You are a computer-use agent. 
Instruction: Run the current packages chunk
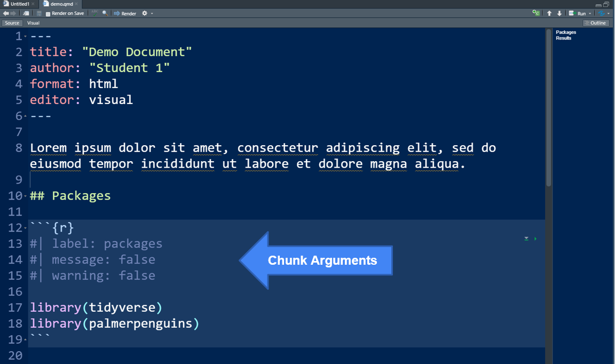coord(535,239)
